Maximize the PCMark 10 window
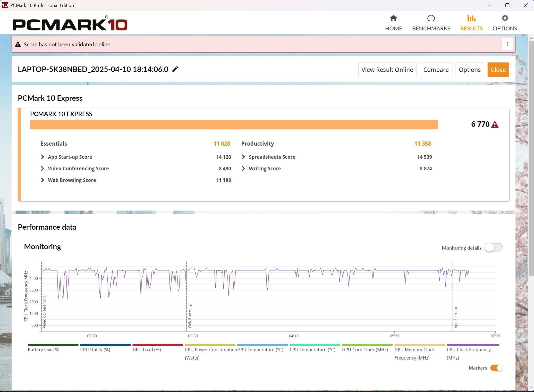This screenshot has width=534, height=392. (x=507, y=5)
